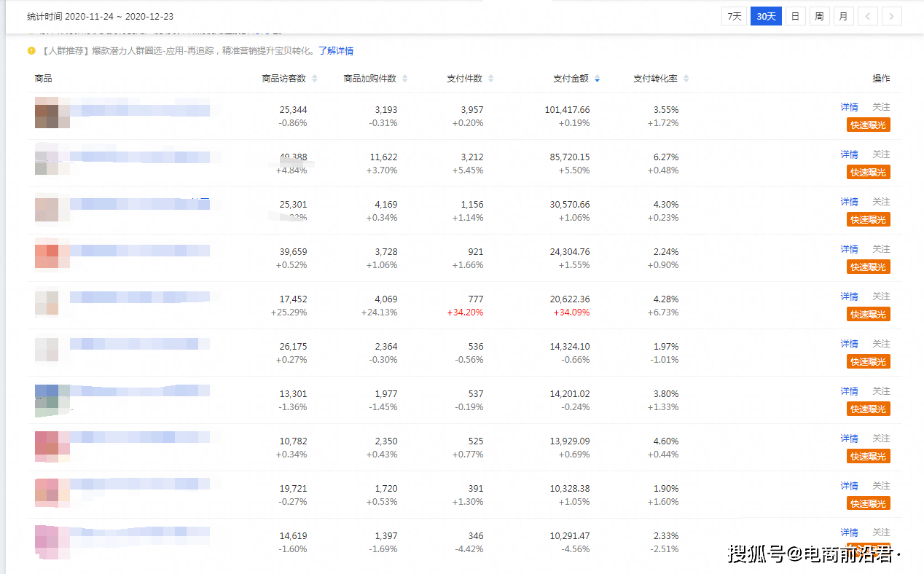The height and width of the screenshot is (574, 924).
Task: Click 快速曝光 for product with 20,622.36 payment
Action: coord(868,315)
